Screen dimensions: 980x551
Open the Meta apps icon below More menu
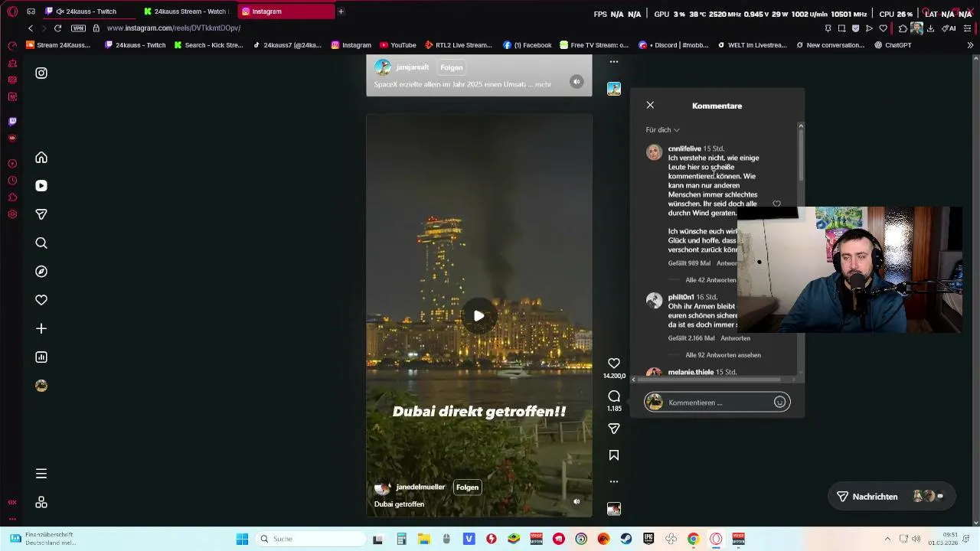pos(41,502)
